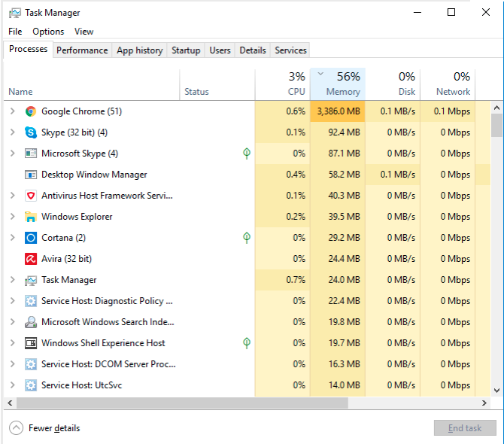The height and width of the screenshot is (444, 504).
Task: Click the UtcSvc service gear icon
Action: [x=31, y=385]
